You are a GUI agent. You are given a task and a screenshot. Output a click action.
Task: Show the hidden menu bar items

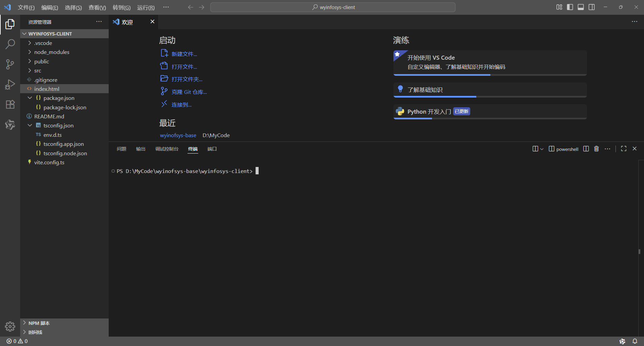[x=166, y=7]
